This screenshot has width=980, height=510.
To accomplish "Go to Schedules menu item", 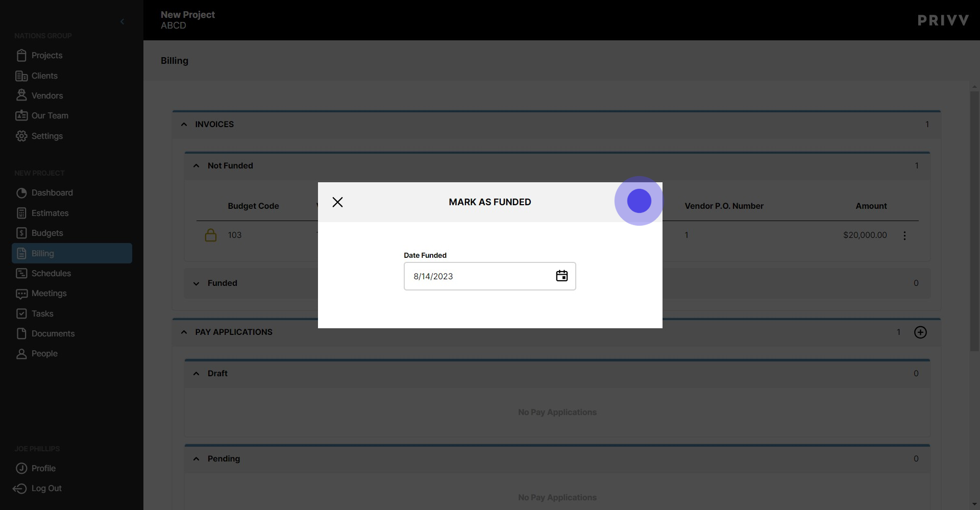I will tap(51, 273).
